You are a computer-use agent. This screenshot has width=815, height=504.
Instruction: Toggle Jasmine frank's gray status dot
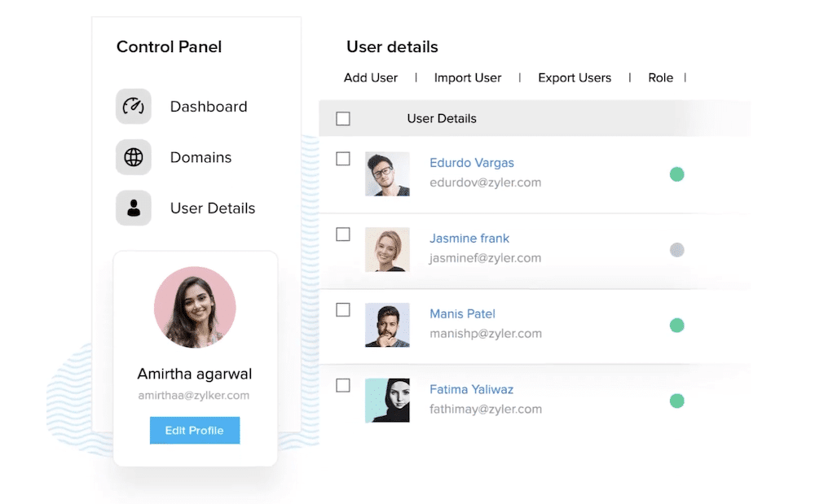(x=676, y=250)
